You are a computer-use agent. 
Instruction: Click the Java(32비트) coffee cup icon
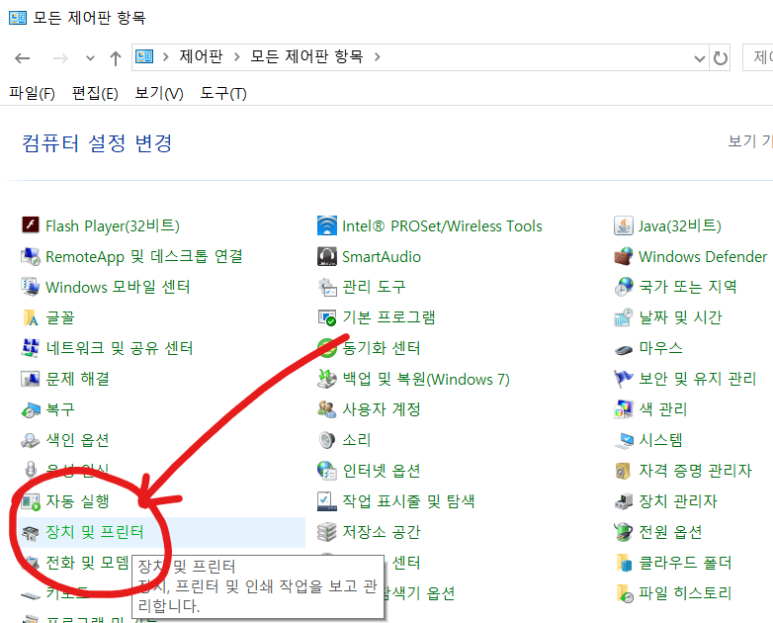[624, 225]
